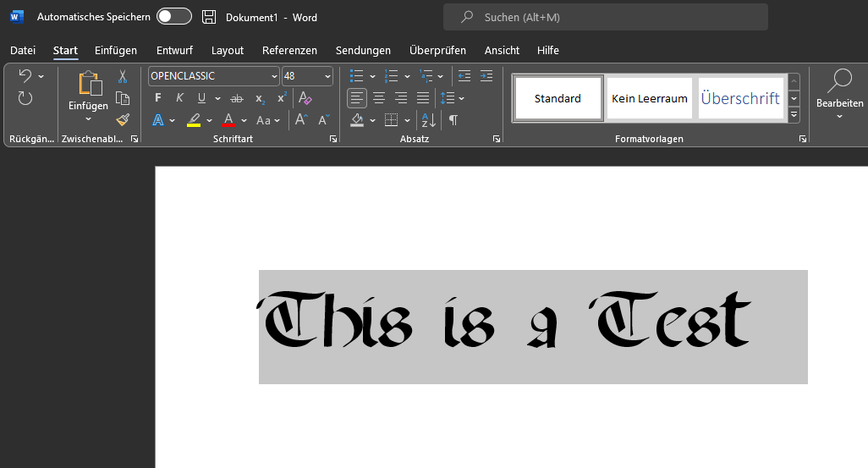The width and height of the screenshot is (868, 468).
Task: Apply yellow text highlight color
Action: pos(194,120)
